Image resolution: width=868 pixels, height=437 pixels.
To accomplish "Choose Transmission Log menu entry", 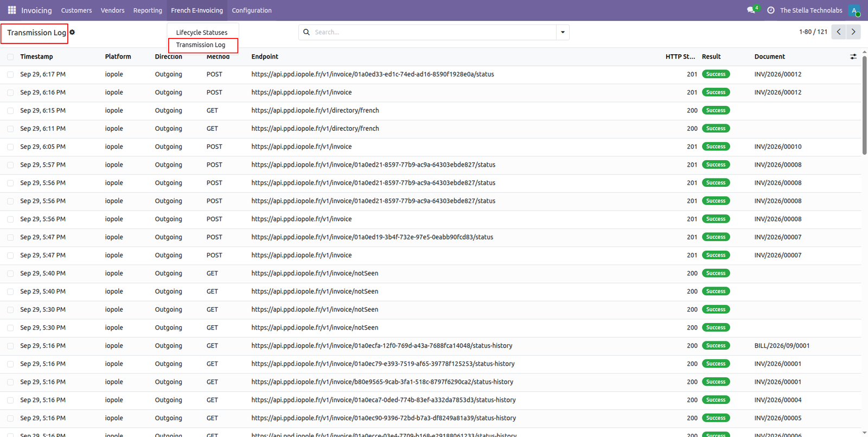I will [201, 45].
